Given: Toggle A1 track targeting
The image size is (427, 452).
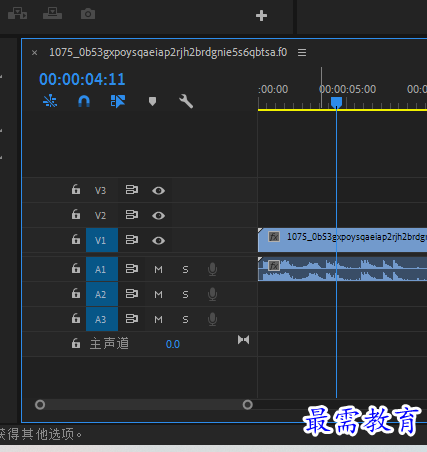Looking at the screenshot, I should pyautogui.click(x=102, y=269).
